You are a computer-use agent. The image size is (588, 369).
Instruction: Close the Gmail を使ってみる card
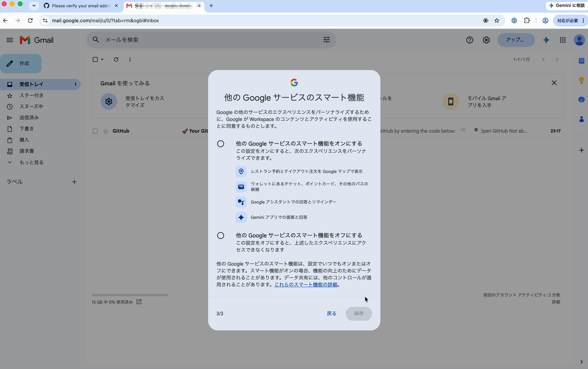tap(554, 83)
